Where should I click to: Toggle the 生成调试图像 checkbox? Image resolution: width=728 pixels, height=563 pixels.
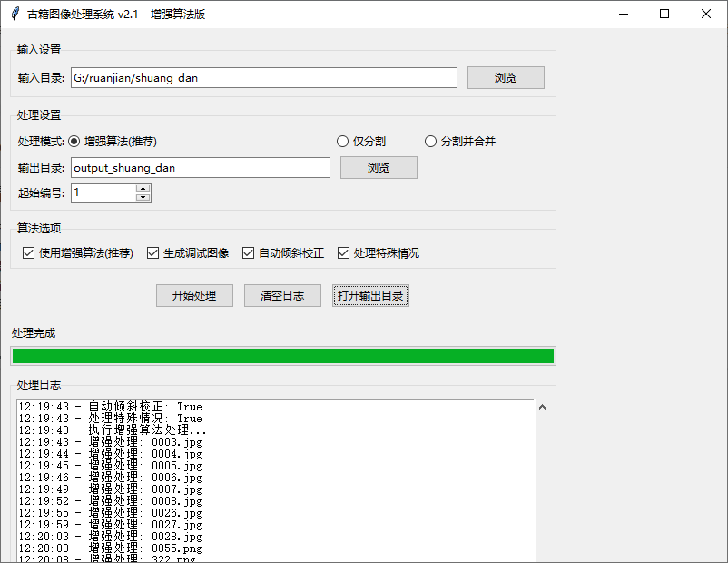click(152, 252)
